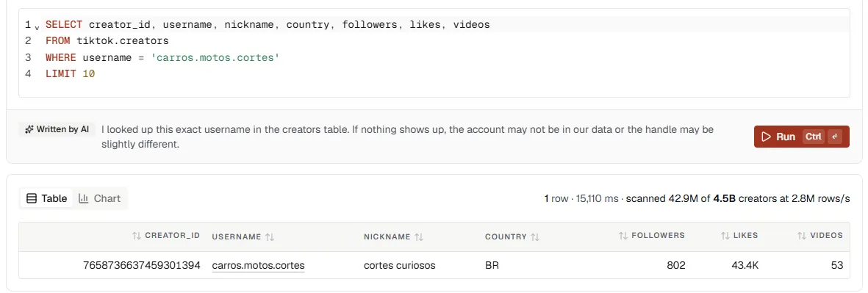Click the COUNTRY column header label
This screenshot has height=293, width=868.
(506, 236)
